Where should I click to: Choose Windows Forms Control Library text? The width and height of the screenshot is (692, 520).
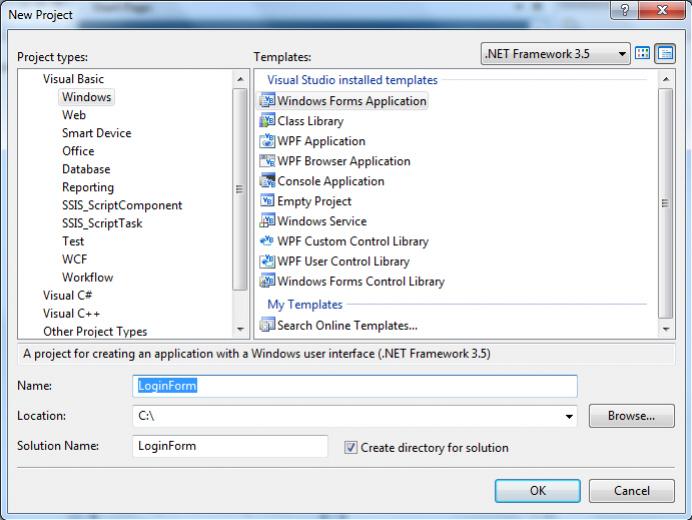361,282
